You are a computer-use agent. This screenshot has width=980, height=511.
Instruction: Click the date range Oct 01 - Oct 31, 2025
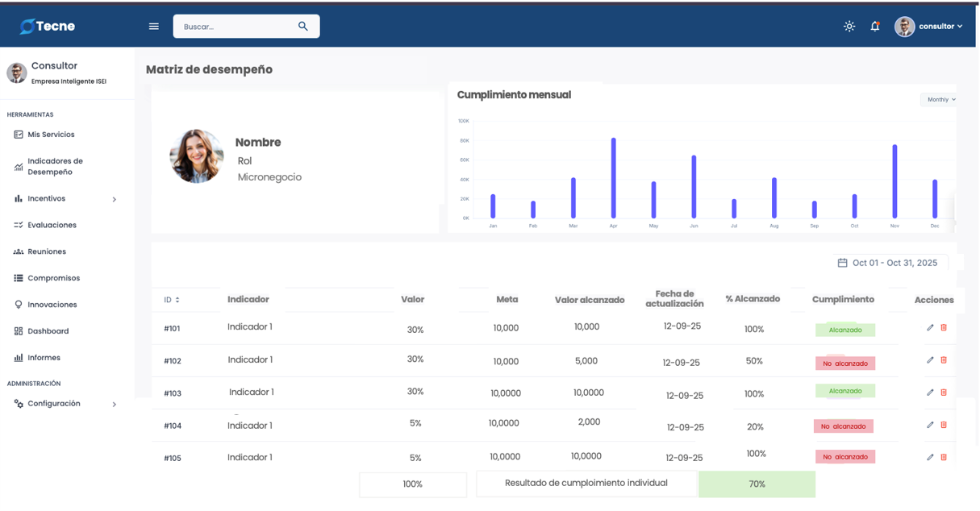(x=887, y=263)
